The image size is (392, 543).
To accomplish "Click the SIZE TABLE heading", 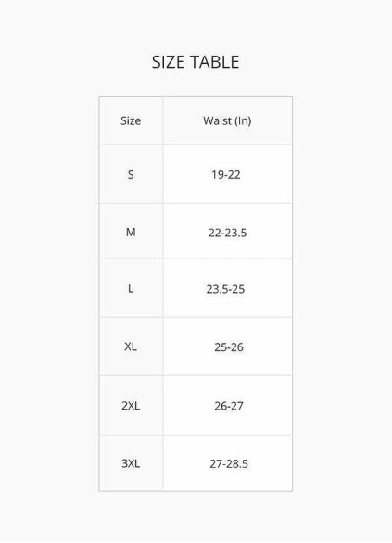I will click(x=196, y=62).
